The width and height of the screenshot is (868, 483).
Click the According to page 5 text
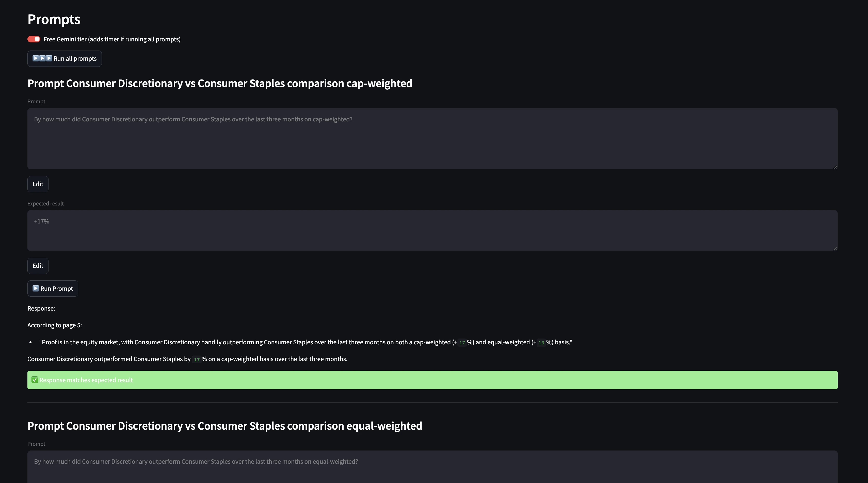[x=55, y=325]
